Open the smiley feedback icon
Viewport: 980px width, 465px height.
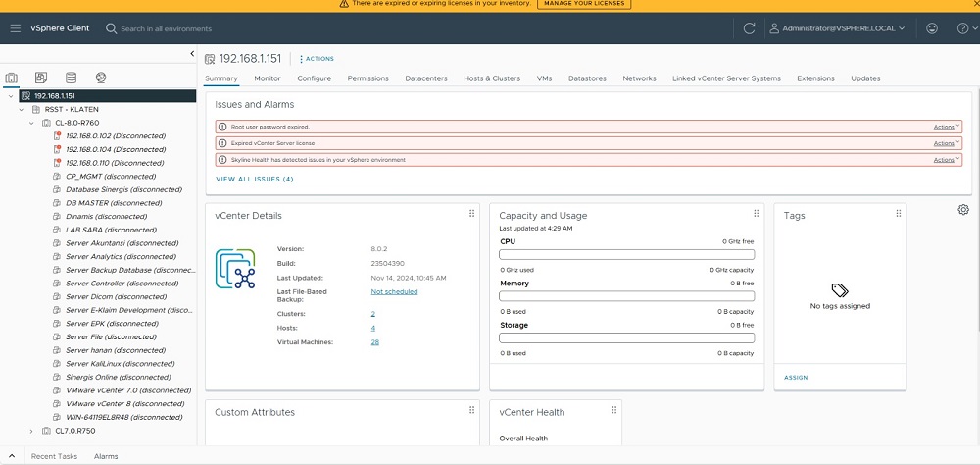tap(931, 28)
